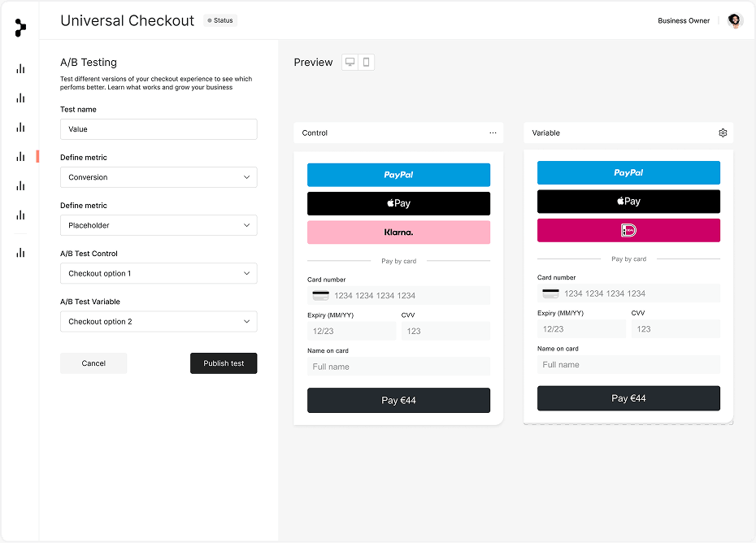Click the Variable panel header label

545,132
